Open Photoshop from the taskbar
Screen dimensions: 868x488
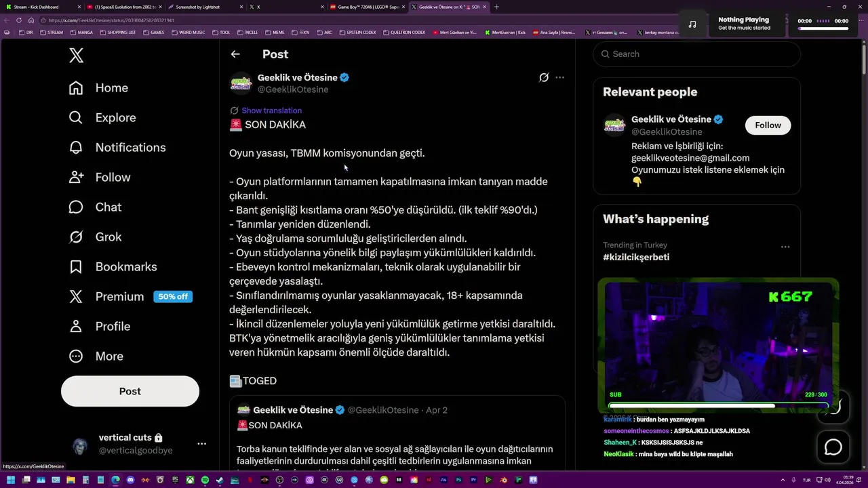[x=458, y=480]
